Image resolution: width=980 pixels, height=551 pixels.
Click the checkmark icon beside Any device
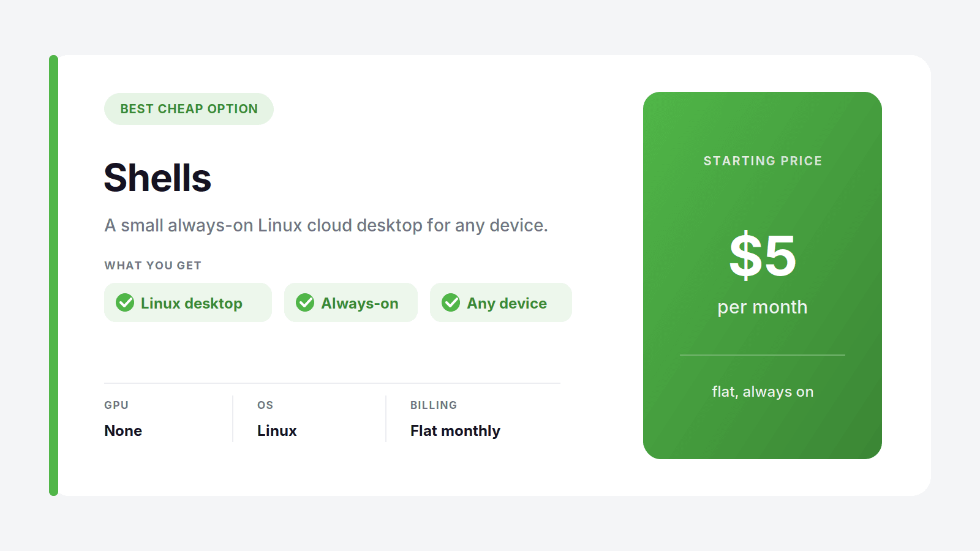[451, 302]
